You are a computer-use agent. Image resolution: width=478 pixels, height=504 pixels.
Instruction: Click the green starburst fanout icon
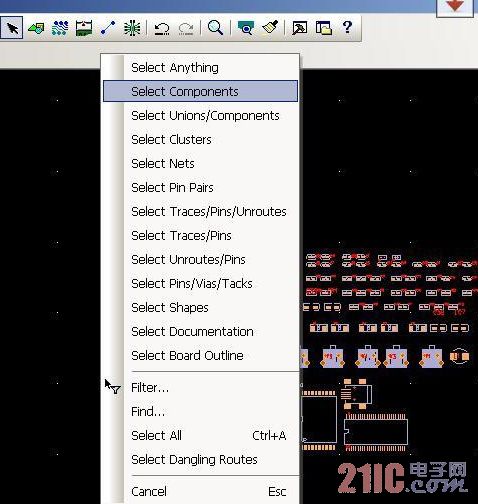[x=132, y=28]
